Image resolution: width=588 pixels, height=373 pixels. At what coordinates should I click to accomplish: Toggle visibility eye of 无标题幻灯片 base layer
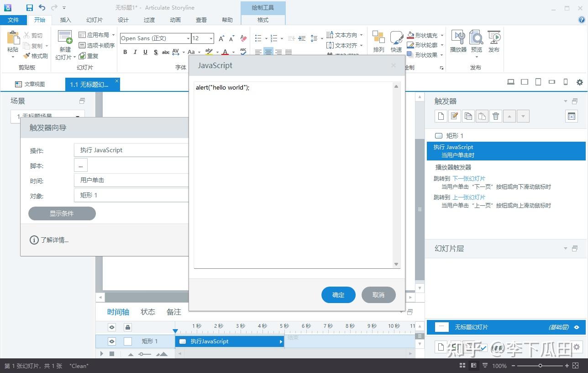(577, 327)
